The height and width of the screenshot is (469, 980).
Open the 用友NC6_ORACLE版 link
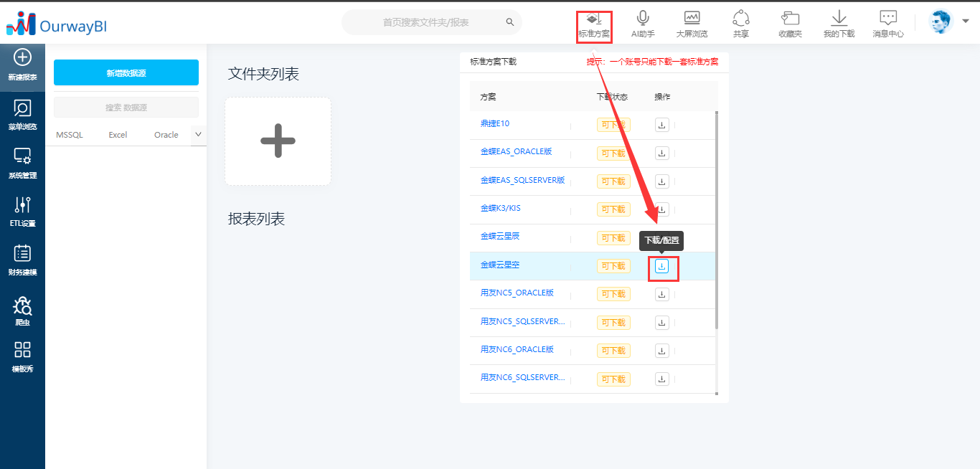click(x=517, y=349)
